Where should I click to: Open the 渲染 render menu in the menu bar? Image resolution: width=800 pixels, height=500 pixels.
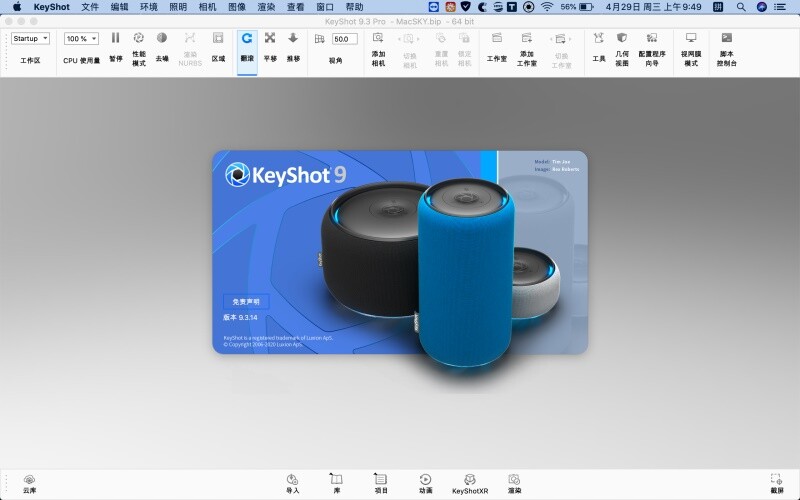(x=266, y=7)
